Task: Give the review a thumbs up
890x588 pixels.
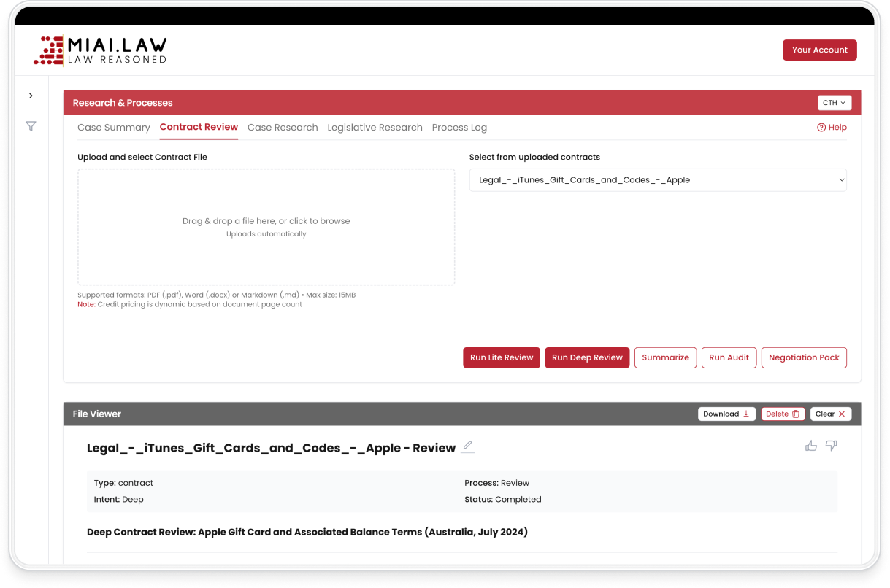Action: pyautogui.click(x=811, y=446)
